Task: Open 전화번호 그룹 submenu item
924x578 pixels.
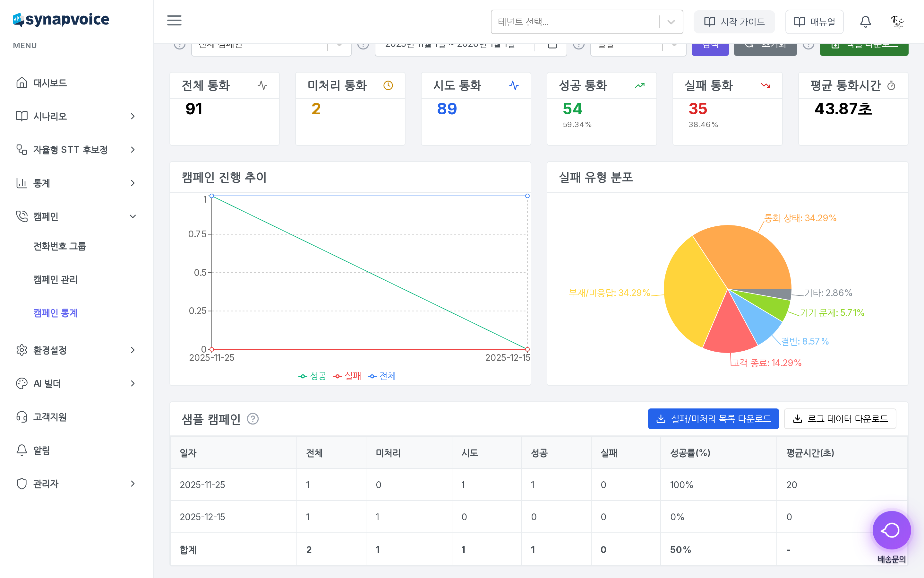Action: pyautogui.click(x=60, y=246)
